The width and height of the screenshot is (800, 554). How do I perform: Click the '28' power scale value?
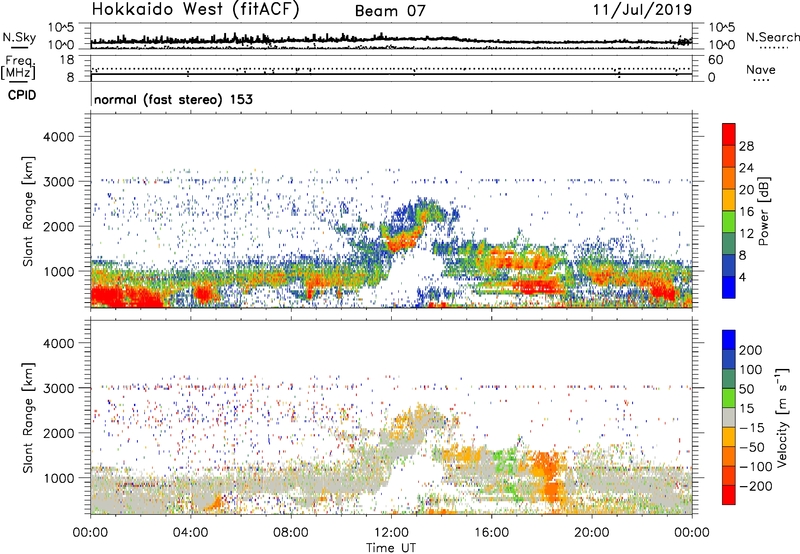746,146
